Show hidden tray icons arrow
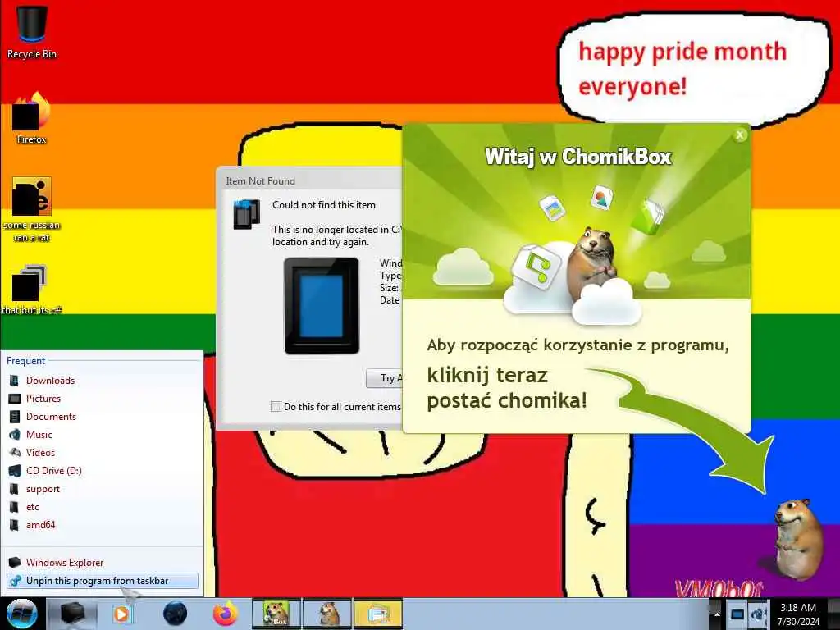This screenshot has height=630, width=840. (x=716, y=614)
